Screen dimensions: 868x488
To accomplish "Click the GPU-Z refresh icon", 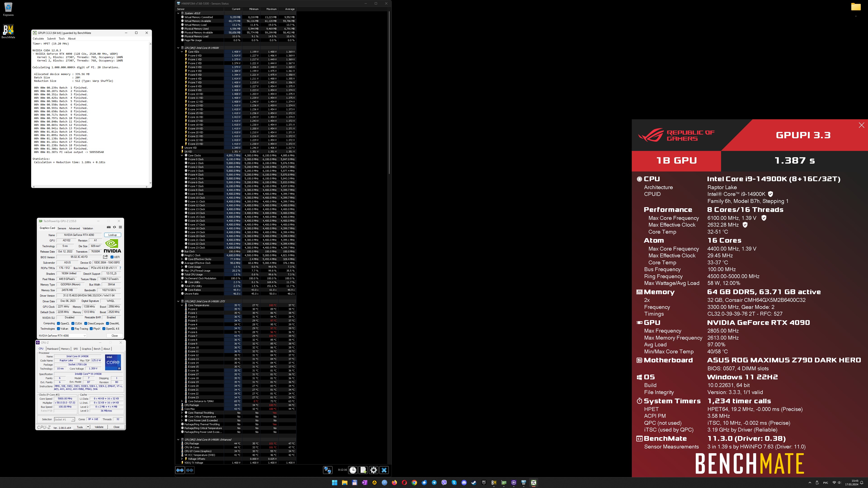I will point(114,227).
